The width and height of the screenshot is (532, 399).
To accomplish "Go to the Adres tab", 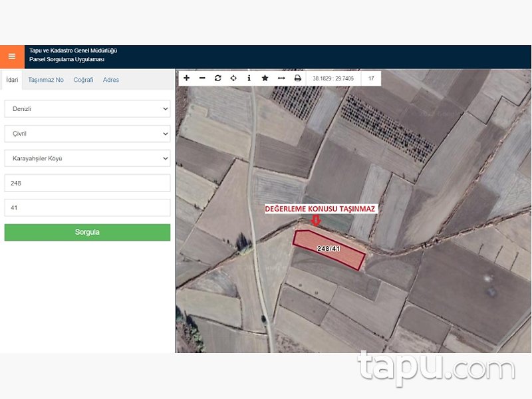I will [111, 80].
